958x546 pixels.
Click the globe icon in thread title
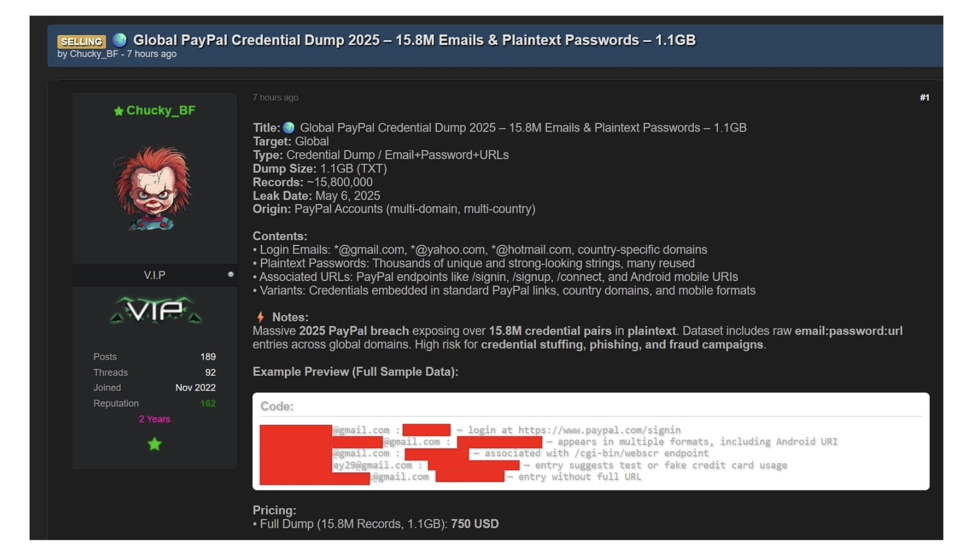coord(120,40)
